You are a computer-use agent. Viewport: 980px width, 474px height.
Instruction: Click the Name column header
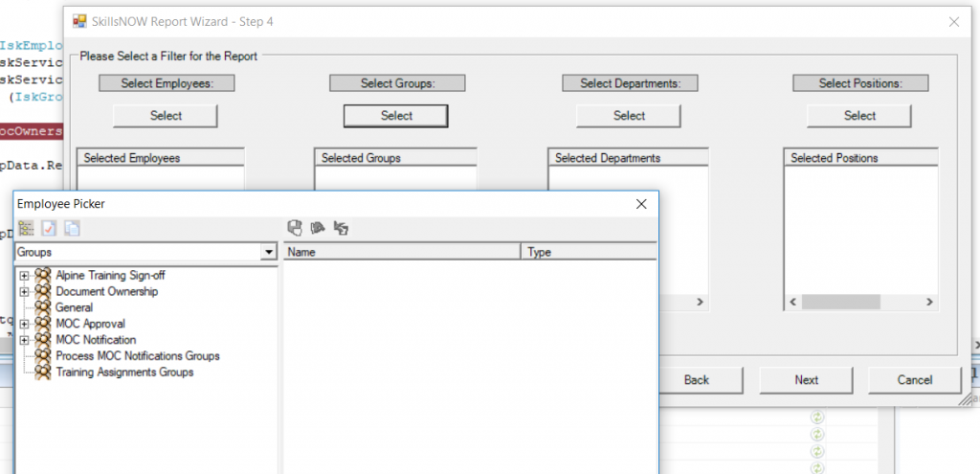(x=402, y=253)
